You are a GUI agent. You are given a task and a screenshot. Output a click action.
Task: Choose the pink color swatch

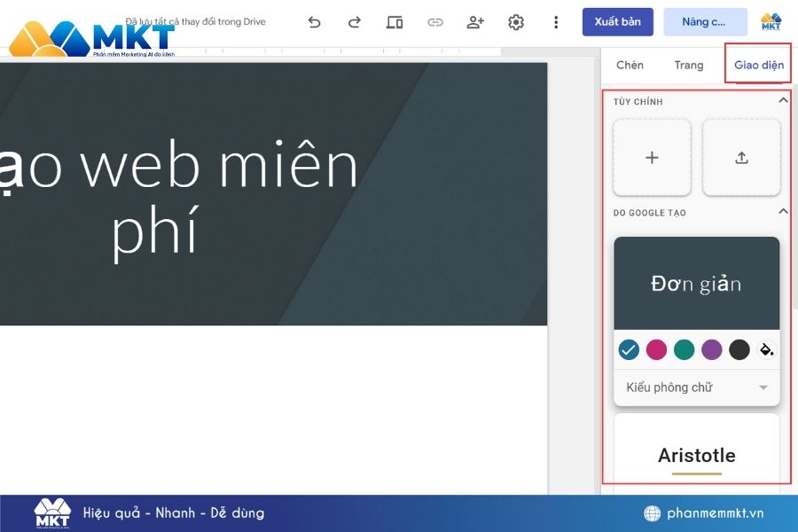click(x=656, y=349)
